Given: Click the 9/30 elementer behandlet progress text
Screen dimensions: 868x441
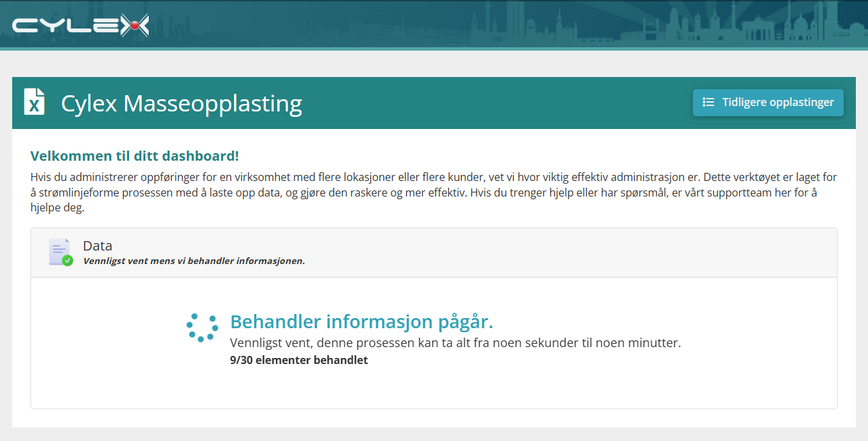Looking at the screenshot, I should 299,360.
